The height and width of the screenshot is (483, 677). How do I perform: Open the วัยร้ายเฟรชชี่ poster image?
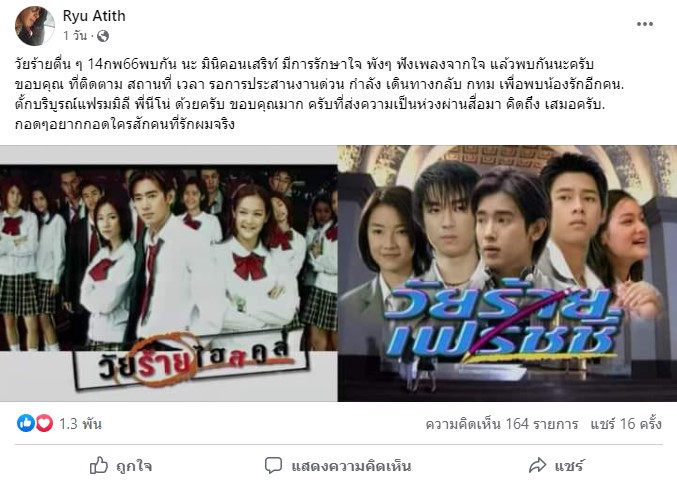[x=507, y=273]
